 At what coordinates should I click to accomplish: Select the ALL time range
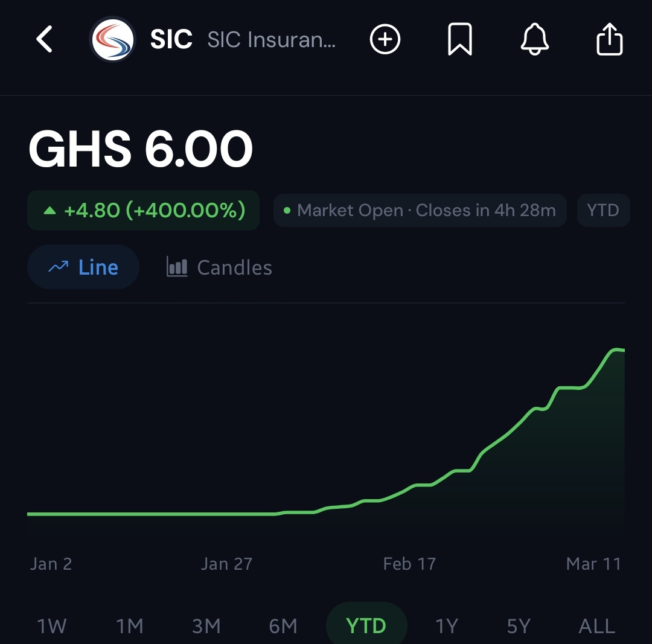click(596, 626)
